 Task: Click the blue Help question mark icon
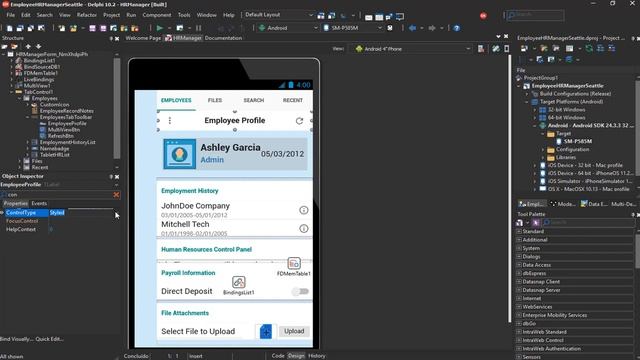tap(457, 28)
